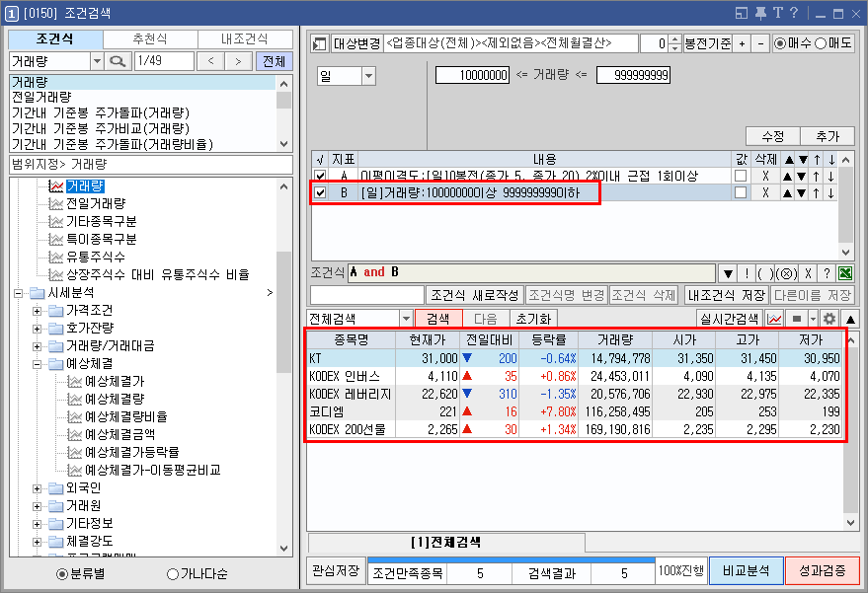This screenshot has height=593, width=868.
Task: Toggle checkbox for condition A
Action: 320,177
